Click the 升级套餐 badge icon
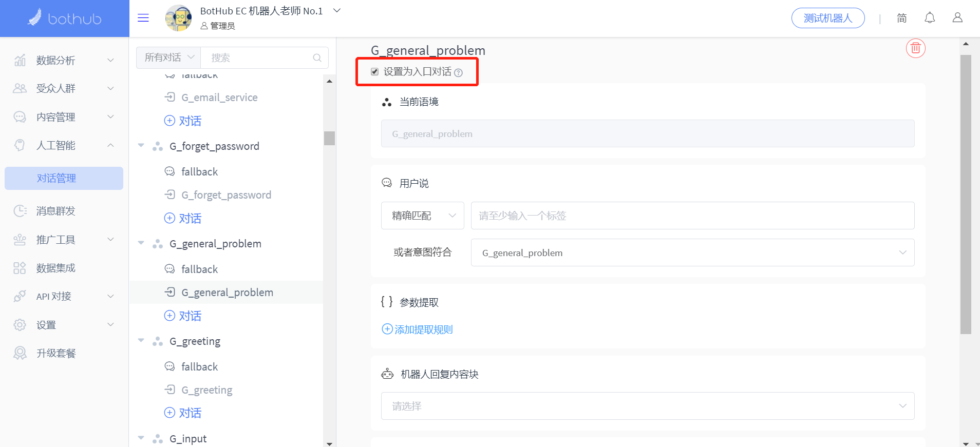 click(20, 353)
